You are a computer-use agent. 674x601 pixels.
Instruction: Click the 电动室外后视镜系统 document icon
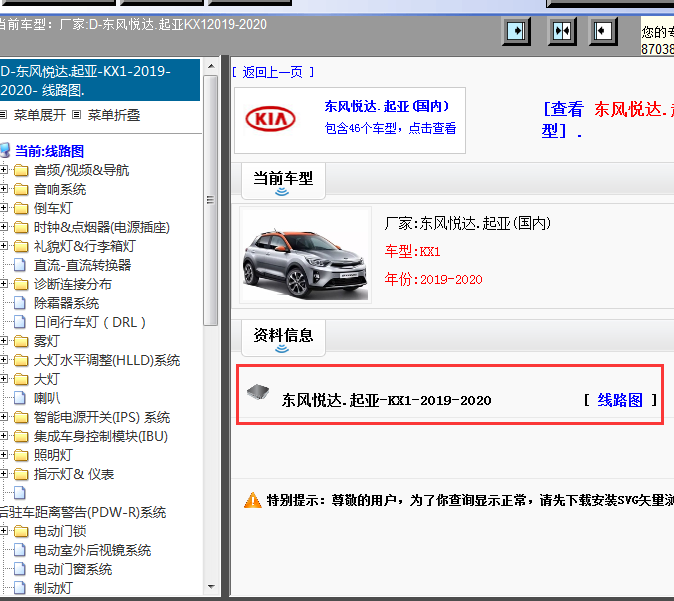(x=19, y=550)
